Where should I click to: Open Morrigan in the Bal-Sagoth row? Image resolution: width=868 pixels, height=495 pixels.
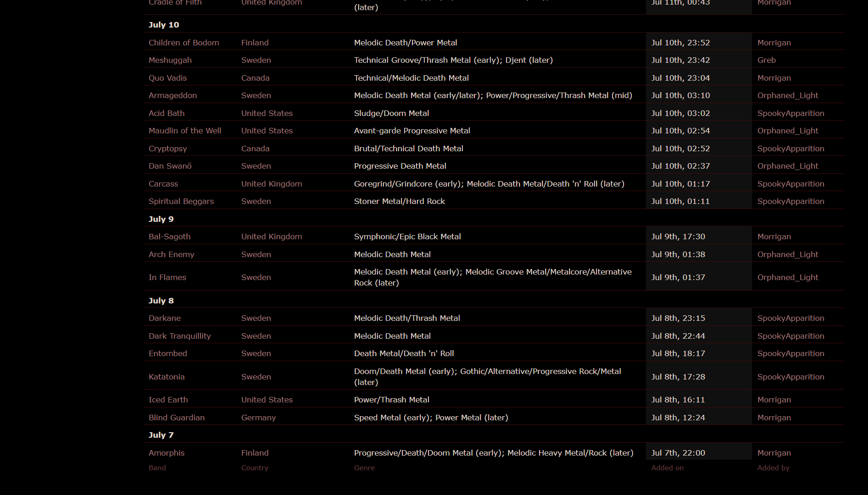pos(774,236)
